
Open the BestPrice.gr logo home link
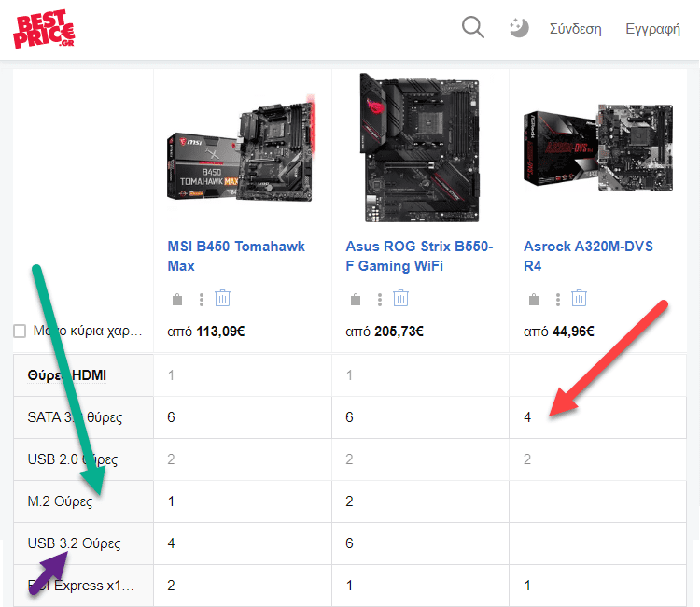[x=44, y=29]
